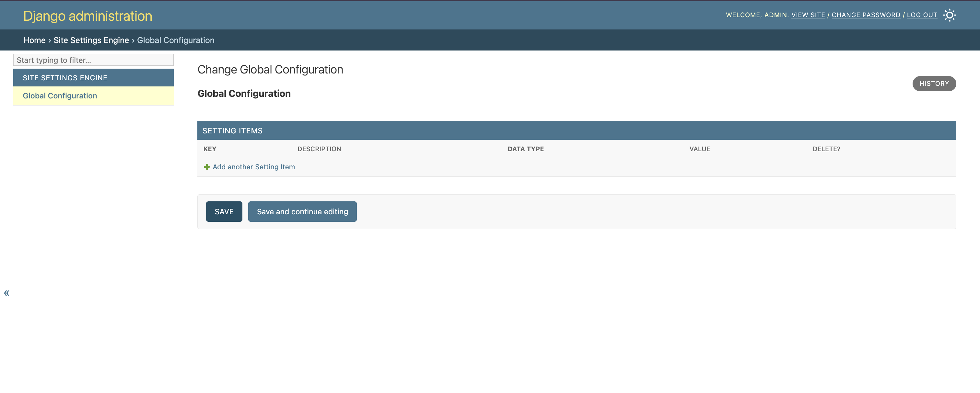Click the DESCRIPTION column header
The image size is (980, 393).
[319, 149]
